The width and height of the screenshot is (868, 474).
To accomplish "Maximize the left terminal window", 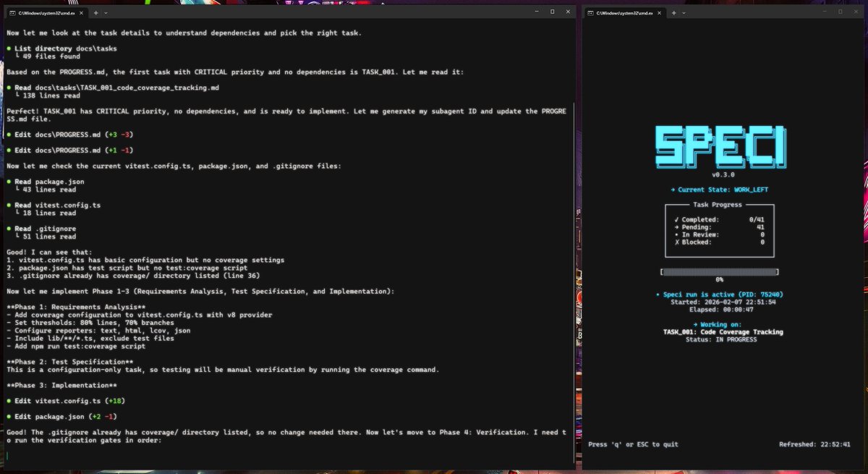I will click(552, 12).
